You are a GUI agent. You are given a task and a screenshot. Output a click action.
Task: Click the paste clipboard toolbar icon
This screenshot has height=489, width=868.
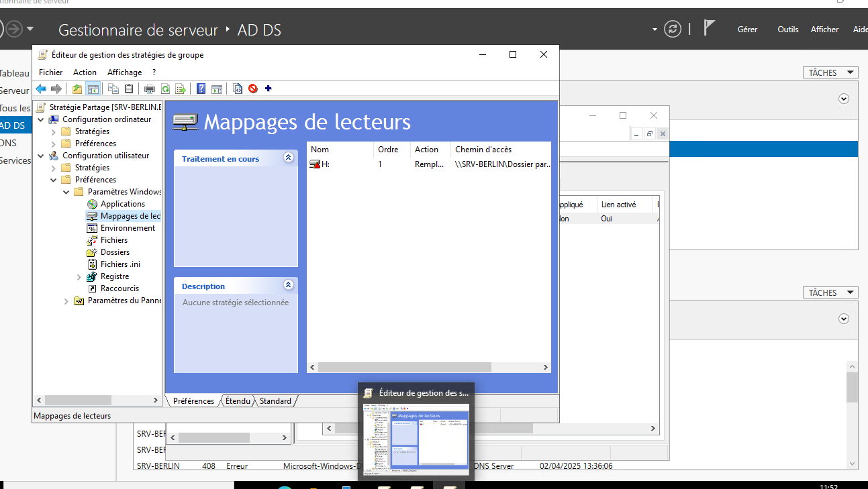[129, 89]
